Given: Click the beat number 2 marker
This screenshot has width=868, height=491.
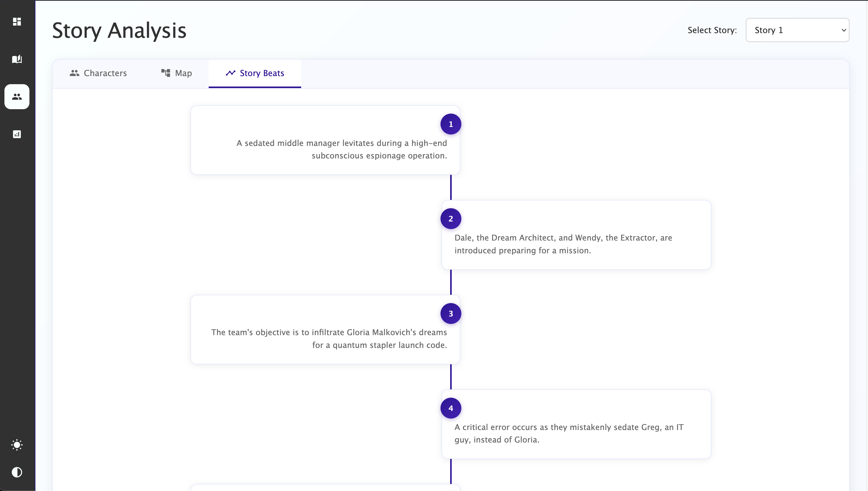Looking at the screenshot, I should [x=451, y=219].
